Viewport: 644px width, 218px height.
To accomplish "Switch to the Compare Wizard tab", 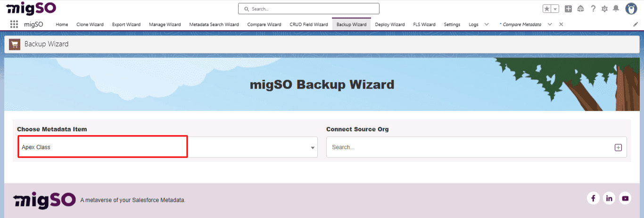I will (x=264, y=25).
